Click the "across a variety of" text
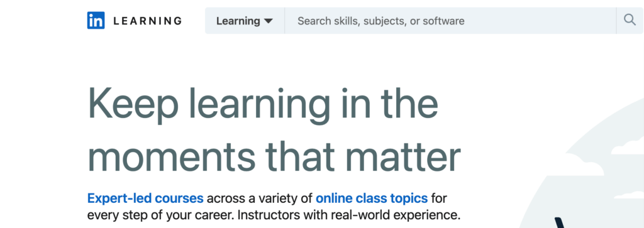 (x=260, y=198)
